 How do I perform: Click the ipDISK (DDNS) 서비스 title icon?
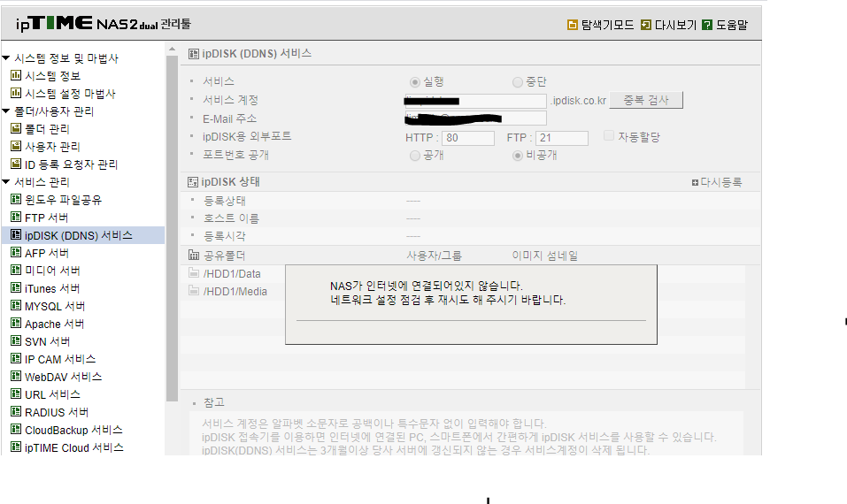tap(193, 53)
